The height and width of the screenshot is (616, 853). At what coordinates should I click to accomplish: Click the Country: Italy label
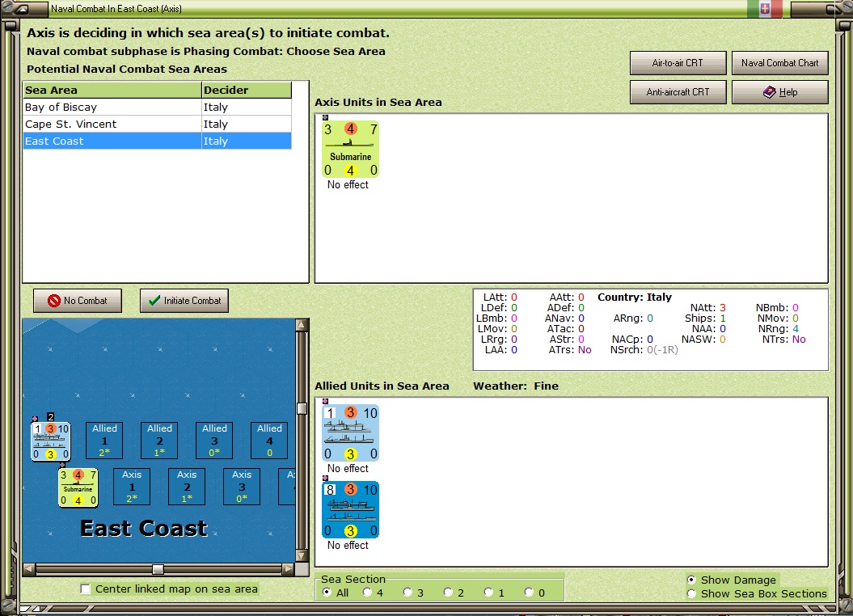(x=635, y=297)
